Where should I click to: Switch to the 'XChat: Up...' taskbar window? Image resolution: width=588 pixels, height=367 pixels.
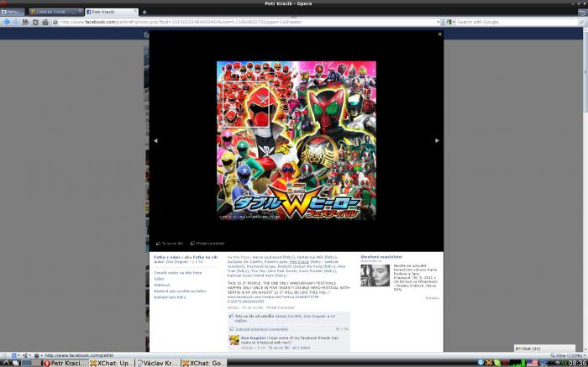pos(112,363)
